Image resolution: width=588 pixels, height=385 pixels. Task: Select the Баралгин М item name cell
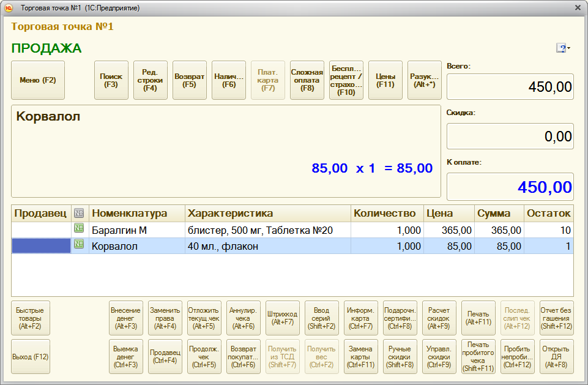pyautogui.click(x=137, y=230)
